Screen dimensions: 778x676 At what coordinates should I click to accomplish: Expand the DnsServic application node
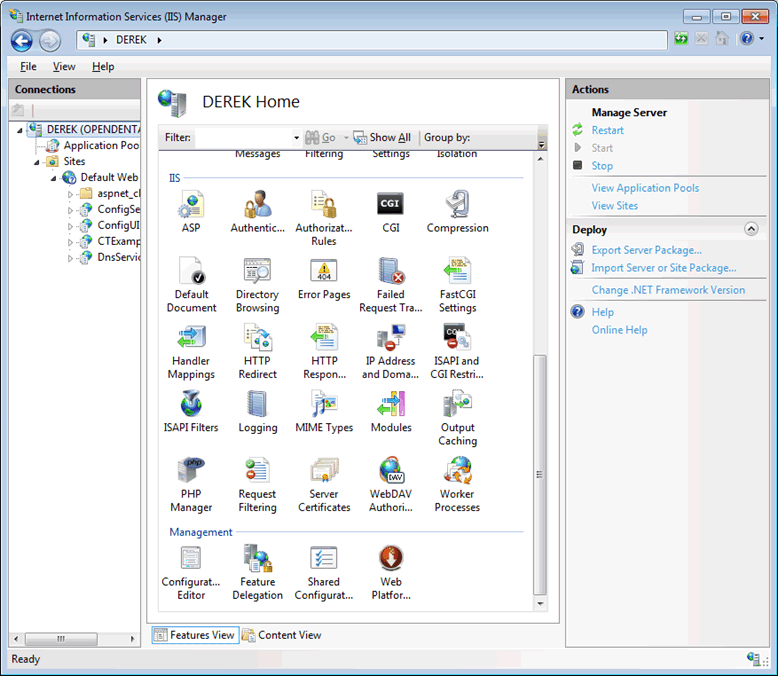click(x=70, y=258)
